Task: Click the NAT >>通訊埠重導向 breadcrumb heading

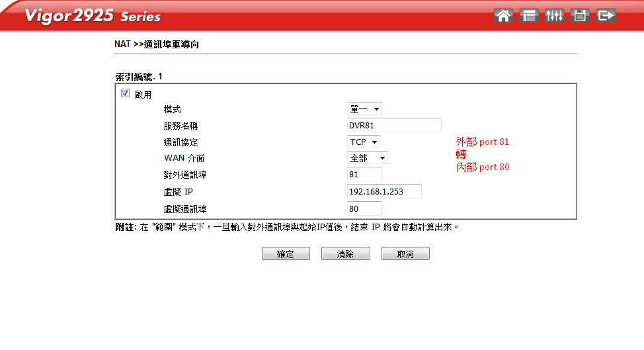Action: coord(157,44)
